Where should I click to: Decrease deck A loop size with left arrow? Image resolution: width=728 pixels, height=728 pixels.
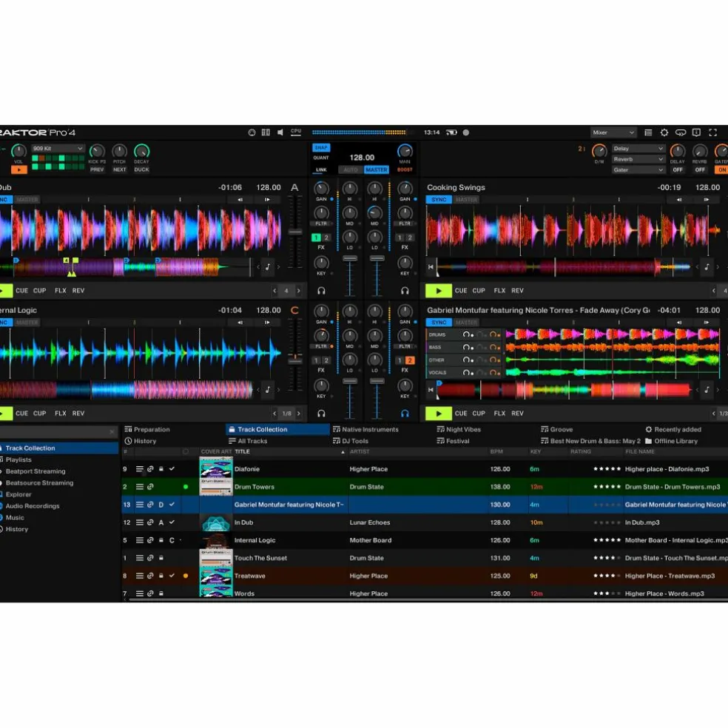point(274,291)
